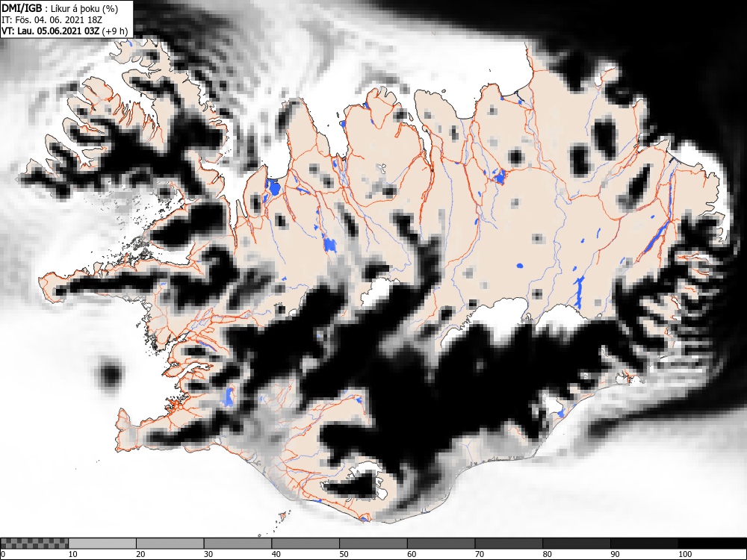The height and width of the screenshot is (560, 747).
Task: Click the legend swatch between 30 and 40
Action: 238,544
